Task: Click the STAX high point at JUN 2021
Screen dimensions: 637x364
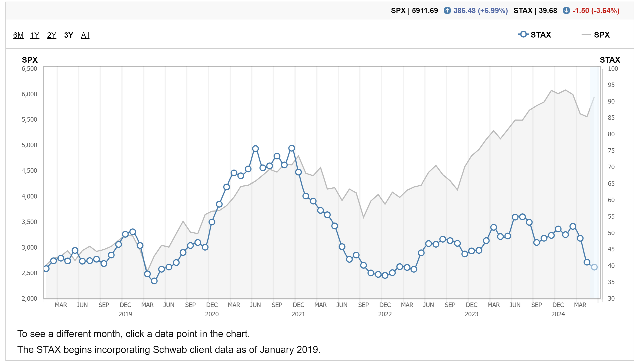Action: [x=255, y=149]
